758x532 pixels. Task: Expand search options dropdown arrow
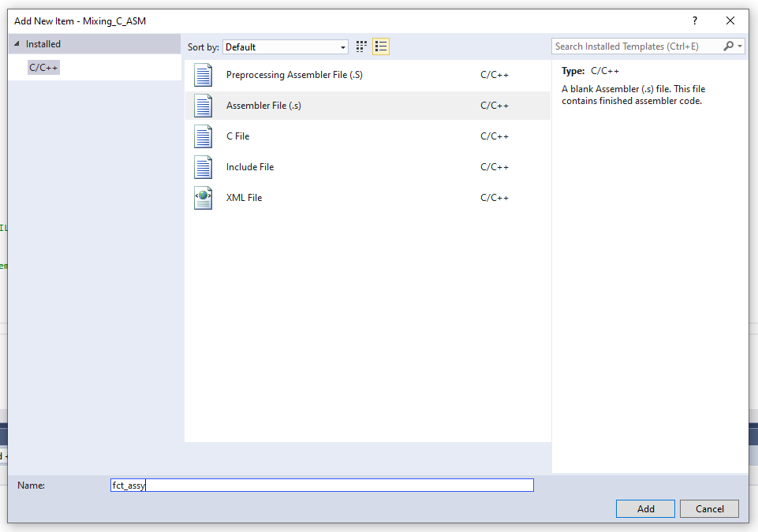pyautogui.click(x=740, y=47)
